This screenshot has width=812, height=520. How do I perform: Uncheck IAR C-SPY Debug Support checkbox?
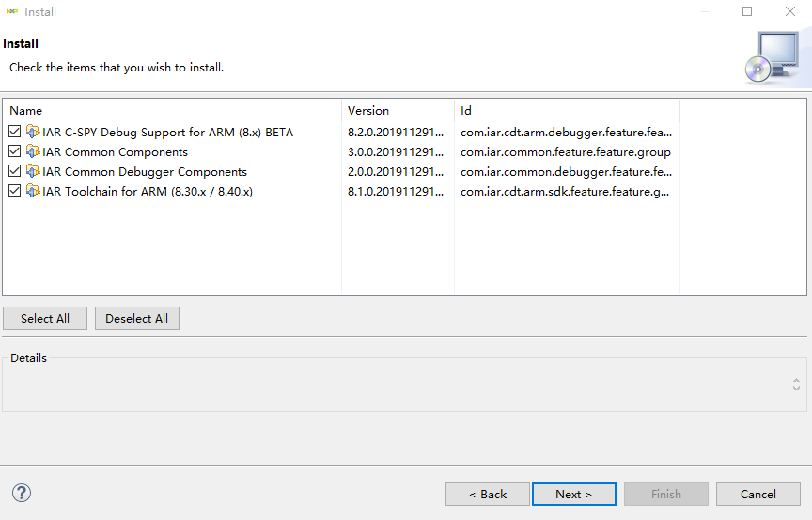coord(14,132)
